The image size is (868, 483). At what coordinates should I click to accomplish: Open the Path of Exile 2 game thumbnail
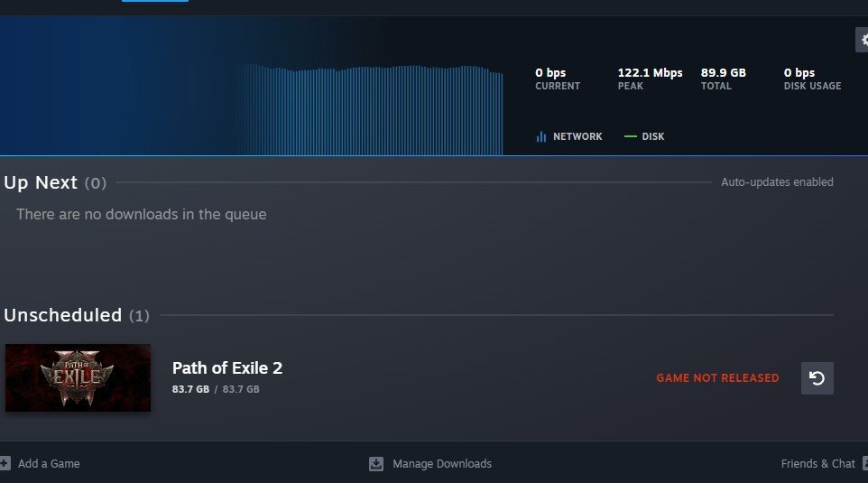point(78,377)
